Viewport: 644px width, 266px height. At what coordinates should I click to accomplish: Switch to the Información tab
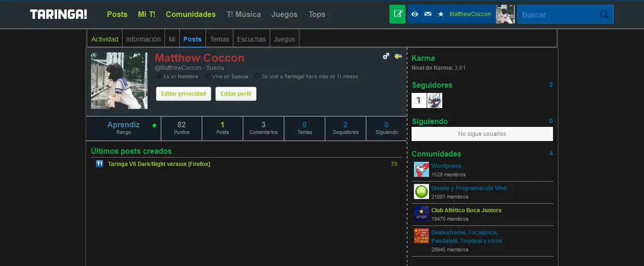(x=143, y=39)
